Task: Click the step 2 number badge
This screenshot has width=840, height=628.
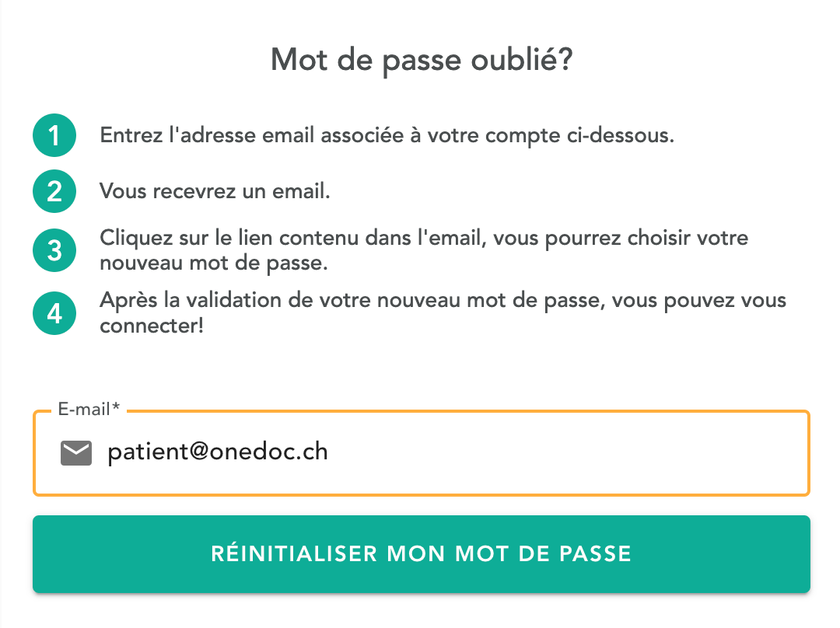Action: (x=54, y=191)
